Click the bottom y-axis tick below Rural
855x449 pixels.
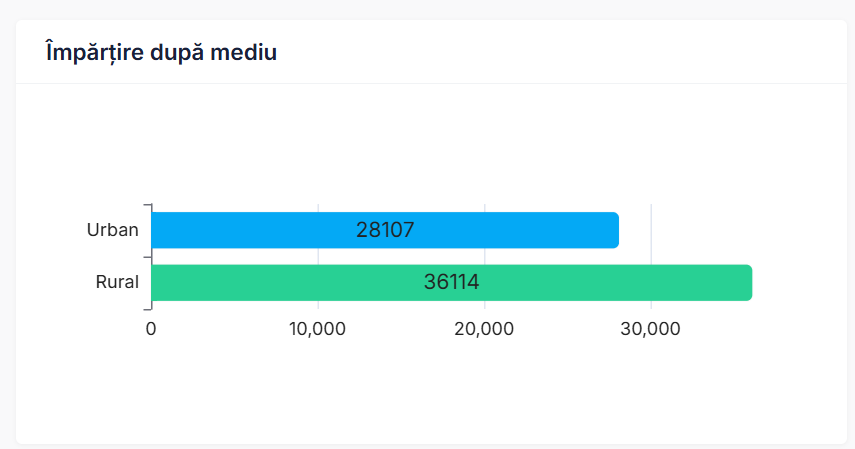147,309
